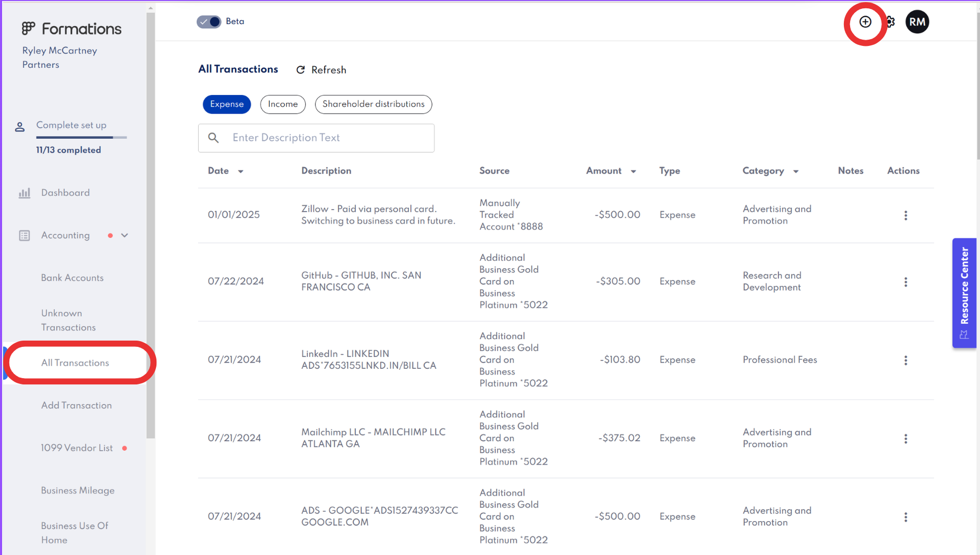Screen dimensions: 980x555
Task: Open the Date column sort dropdown
Action: pos(241,171)
